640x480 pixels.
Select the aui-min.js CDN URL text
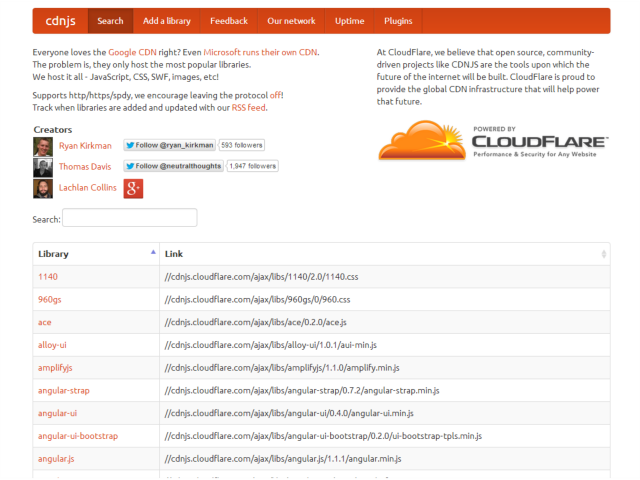pos(271,345)
